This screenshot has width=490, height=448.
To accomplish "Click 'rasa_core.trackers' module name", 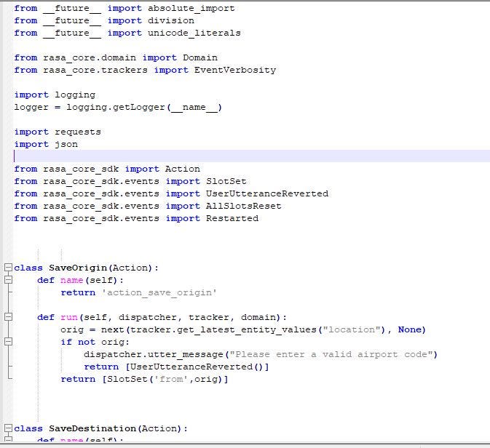I will pyautogui.click(x=95, y=70).
